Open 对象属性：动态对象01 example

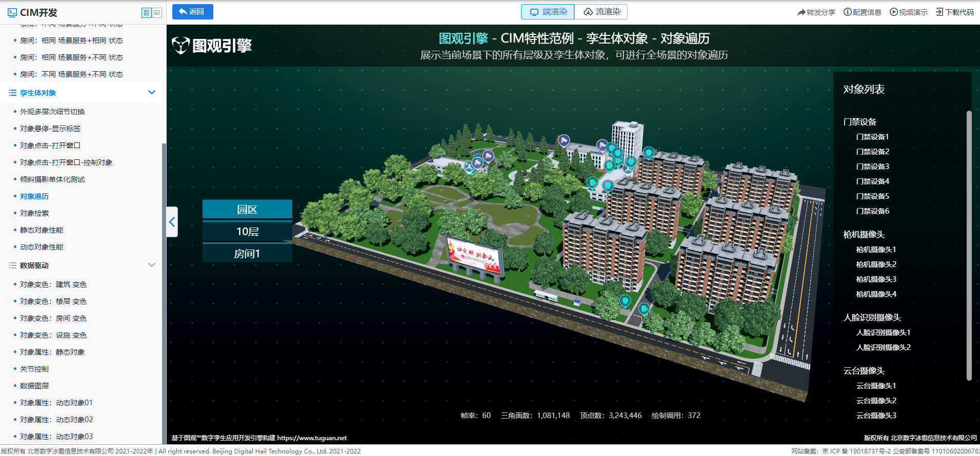pos(56,403)
